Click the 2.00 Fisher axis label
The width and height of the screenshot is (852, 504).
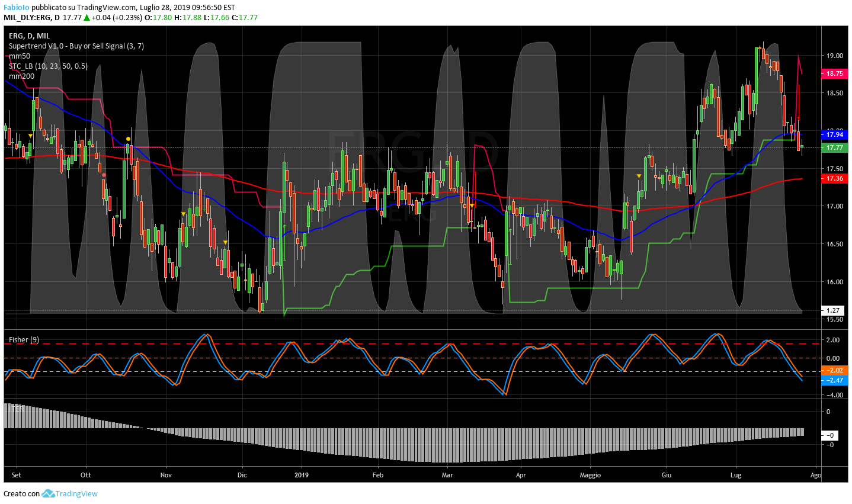point(832,340)
